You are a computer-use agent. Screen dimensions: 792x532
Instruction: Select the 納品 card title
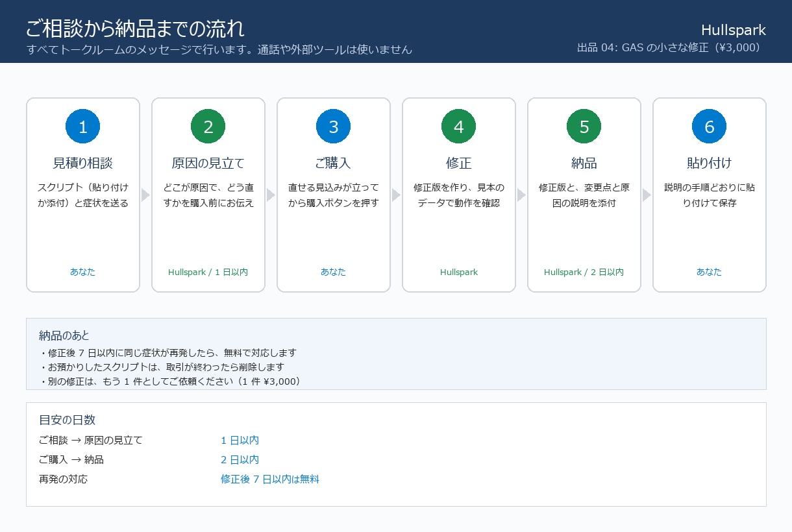[584, 163]
